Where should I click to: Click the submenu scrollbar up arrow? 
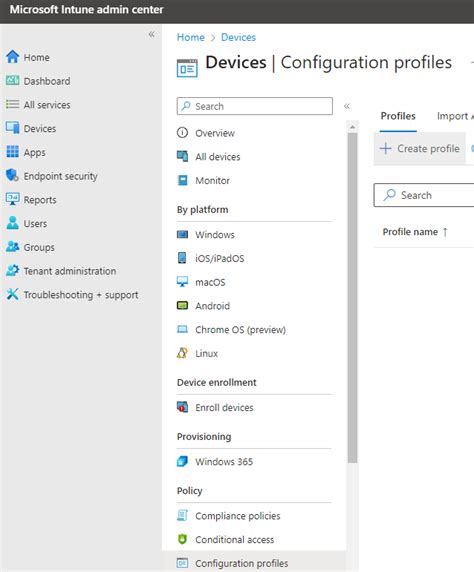pos(352,127)
